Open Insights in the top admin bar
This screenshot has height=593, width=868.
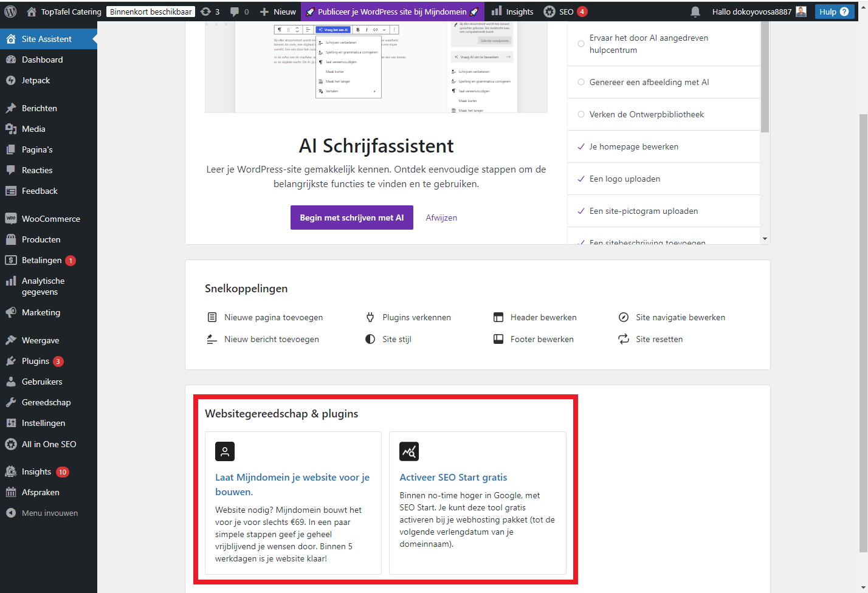[x=512, y=12]
